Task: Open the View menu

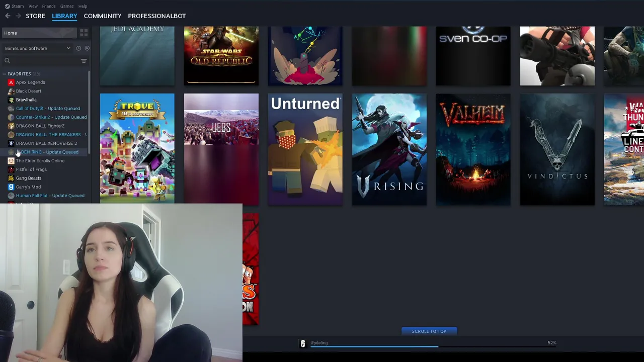Action: [x=33, y=6]
